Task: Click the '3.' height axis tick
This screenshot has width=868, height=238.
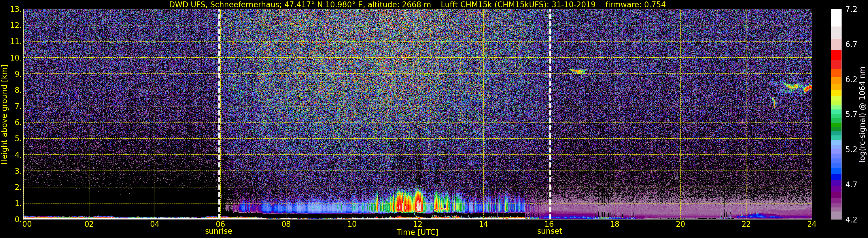Action: point(18,171)
